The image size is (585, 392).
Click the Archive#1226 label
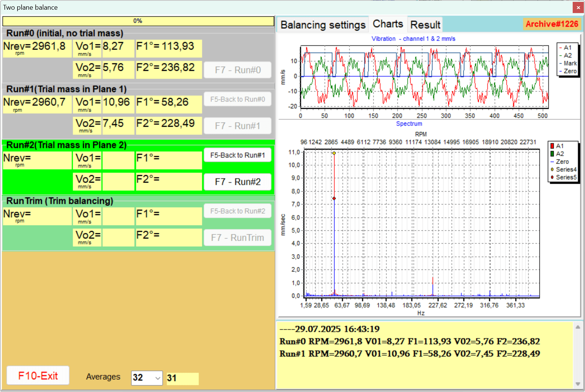552,24
